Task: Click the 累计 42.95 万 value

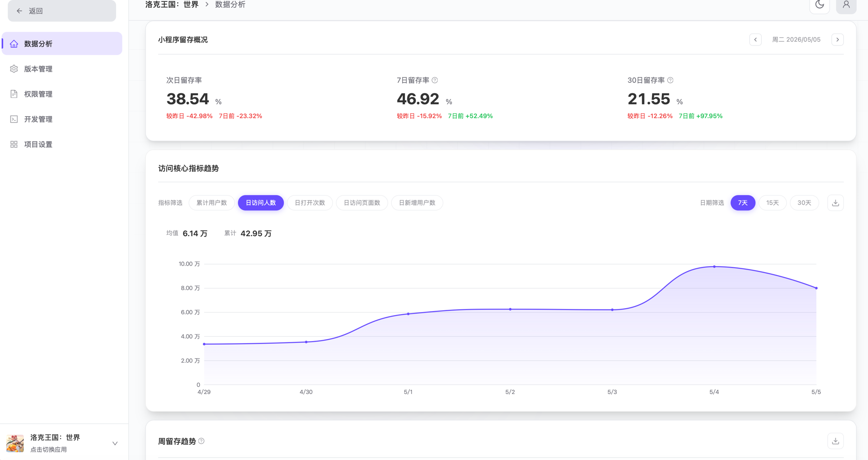Action: point(256,233)
